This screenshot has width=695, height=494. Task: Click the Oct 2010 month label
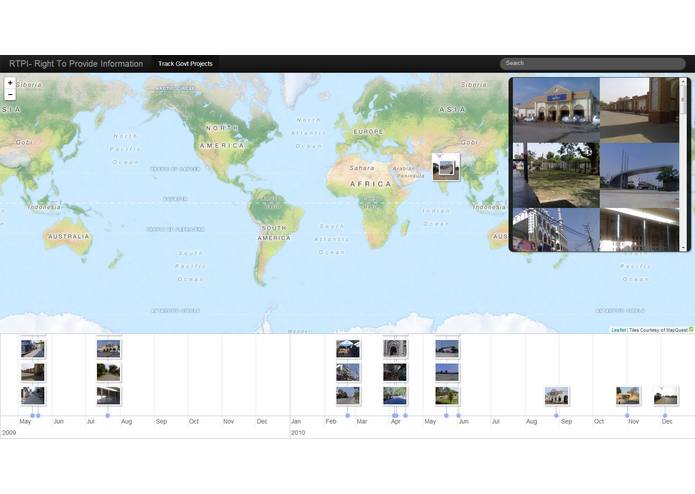[x=599, y=421]
